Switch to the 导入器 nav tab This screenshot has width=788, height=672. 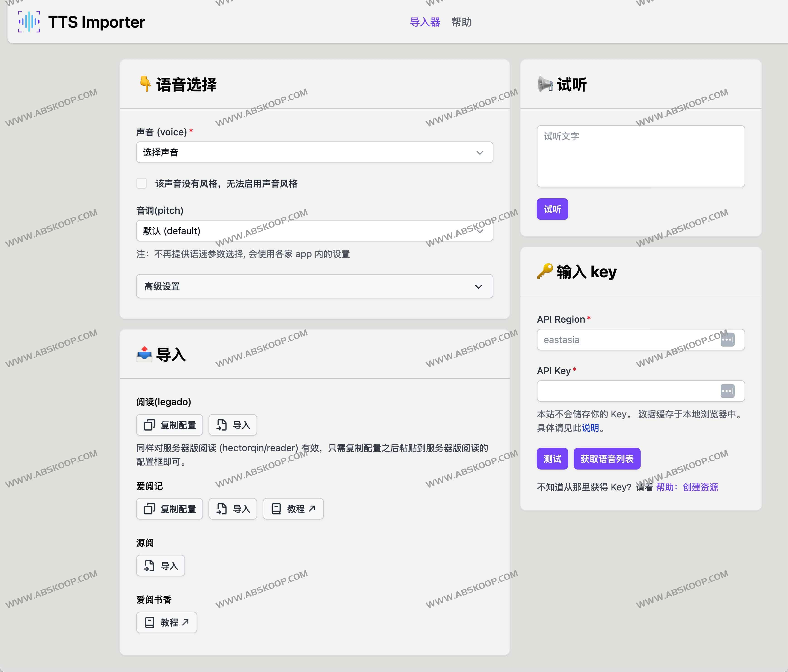point(425,22)
